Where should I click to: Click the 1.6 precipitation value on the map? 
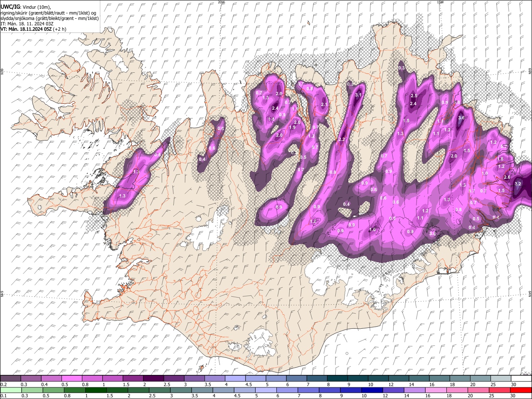[x=373, y=230]
